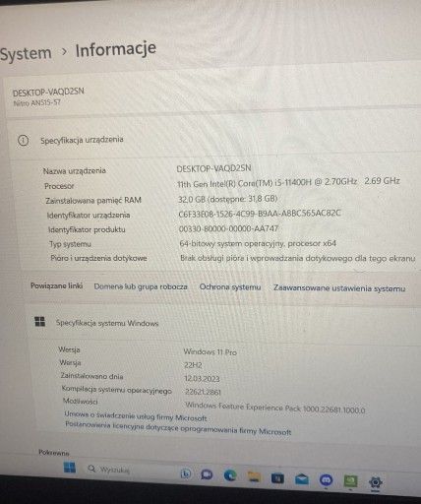Open Bing chat icon in taskbar search

point(186,473)
